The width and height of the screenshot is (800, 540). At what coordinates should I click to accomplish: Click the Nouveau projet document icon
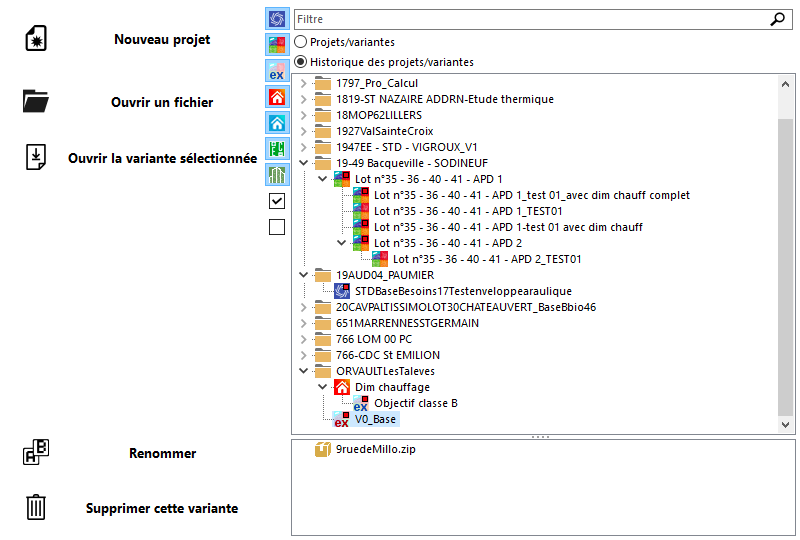36,39
